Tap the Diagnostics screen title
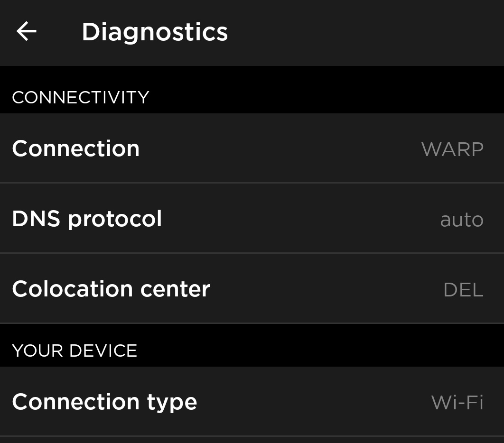This screenshot has width=504, height=443. (154, 31)
